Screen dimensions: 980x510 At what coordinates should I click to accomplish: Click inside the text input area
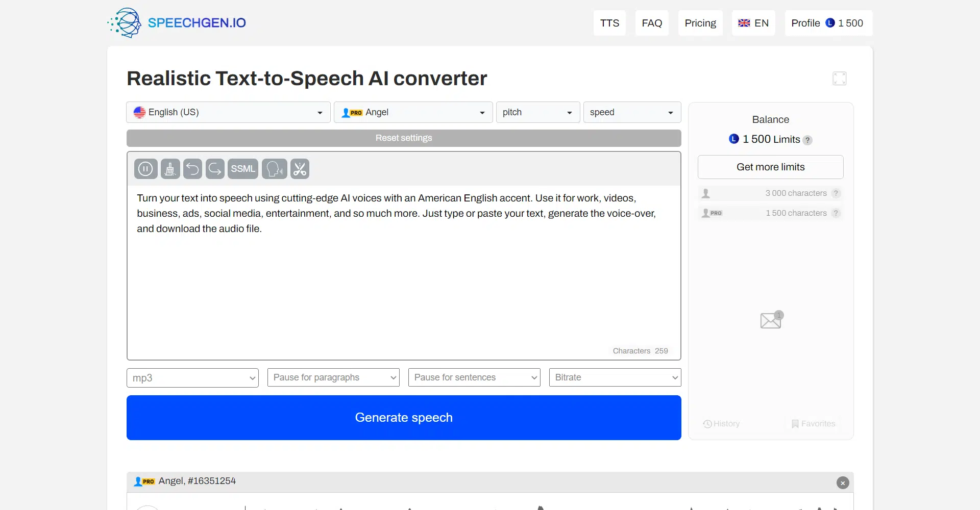[x=403, y=280]
